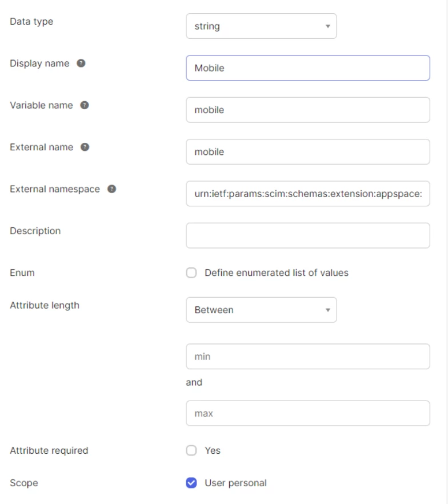Image resolution: width=448 pixels, height=504 pixels.
Task: Focus the Display name field
Action: point(307,68)
